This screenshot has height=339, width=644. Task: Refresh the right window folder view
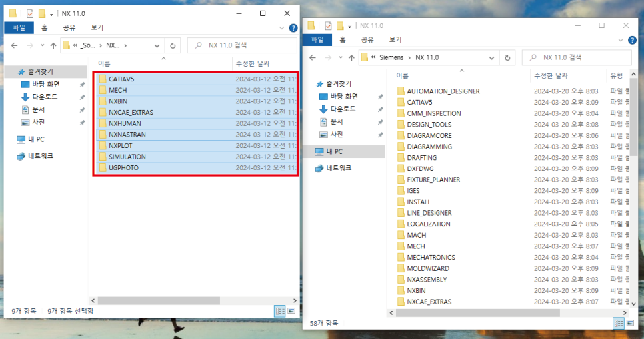507,58
